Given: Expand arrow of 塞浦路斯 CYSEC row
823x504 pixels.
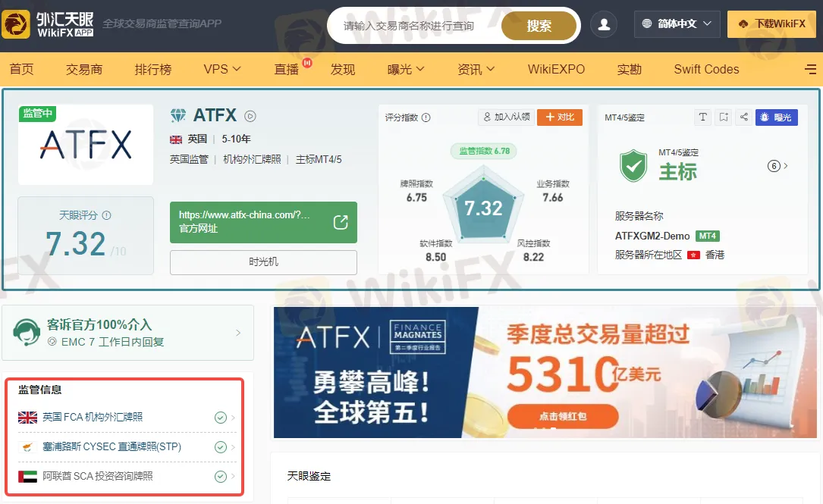Looking at the screenshot, I should click(x=233, y=447).
